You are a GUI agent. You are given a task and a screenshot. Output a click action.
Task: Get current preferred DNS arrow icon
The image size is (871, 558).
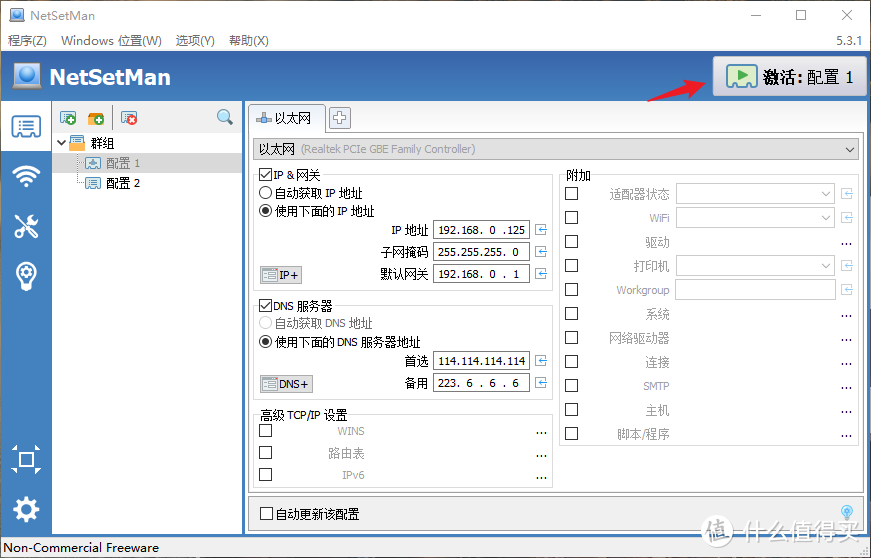tap(541, 361)
